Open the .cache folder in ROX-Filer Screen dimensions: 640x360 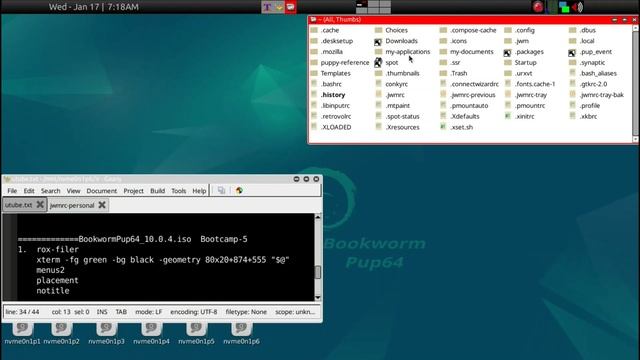pos(325,30)
